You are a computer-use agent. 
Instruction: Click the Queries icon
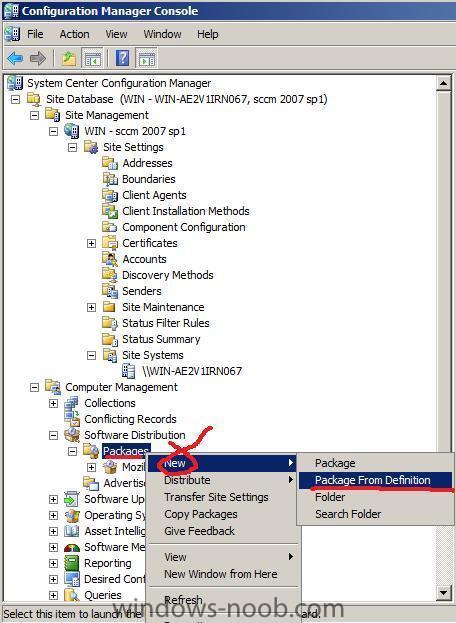coord(72,595)
